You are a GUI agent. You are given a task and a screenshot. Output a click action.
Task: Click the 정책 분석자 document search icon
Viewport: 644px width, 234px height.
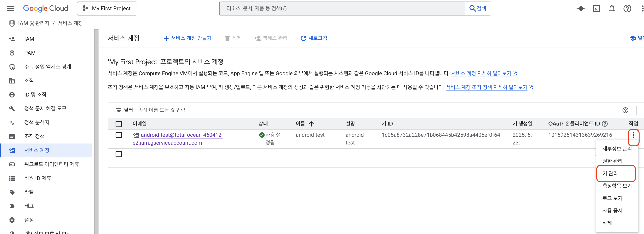12,122
